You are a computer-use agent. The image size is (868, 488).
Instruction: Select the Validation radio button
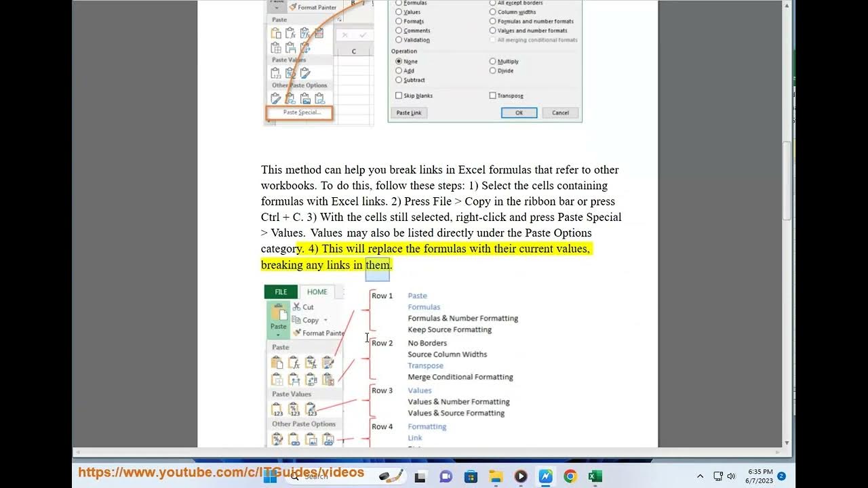point(399,40)
